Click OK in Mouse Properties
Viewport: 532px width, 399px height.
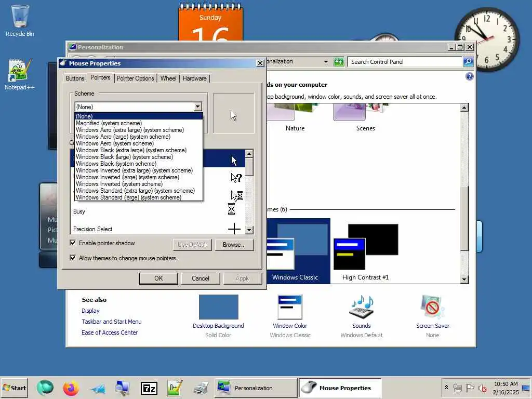click(158, 278)
